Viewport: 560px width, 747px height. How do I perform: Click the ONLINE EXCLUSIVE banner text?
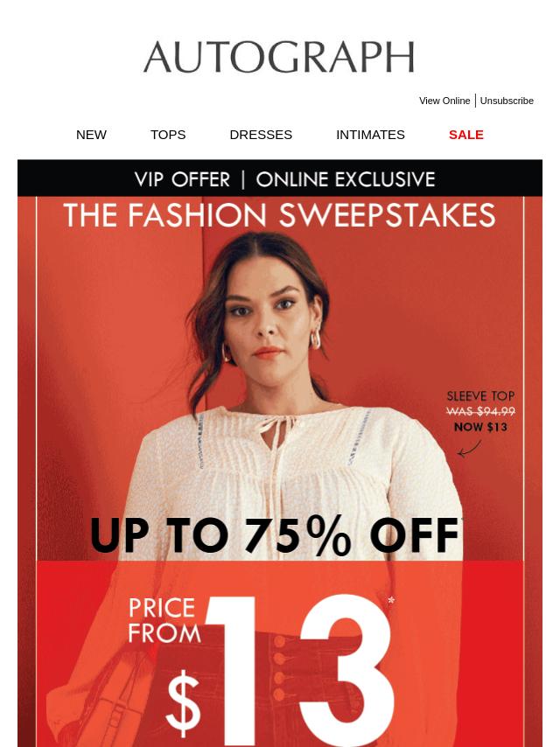click(x=346, y=179)
